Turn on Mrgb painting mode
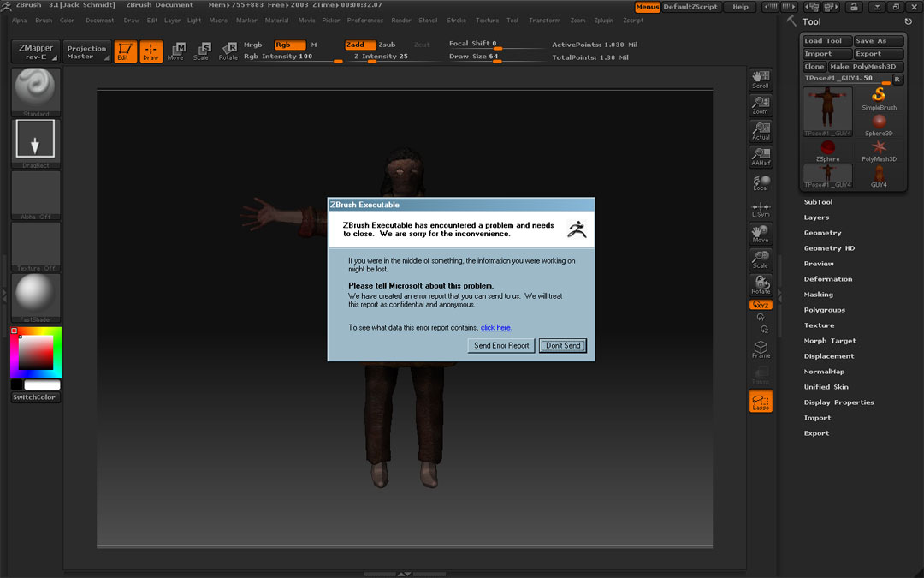The image size is (924, 578). coord(252,45)
